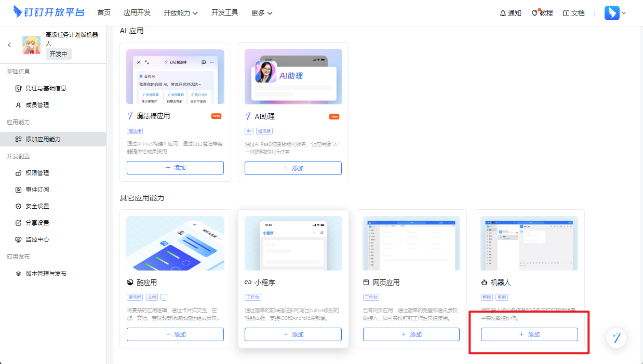
Task: Click the magic wand icon beside 魔法棒应用 title
Action: 130,116
